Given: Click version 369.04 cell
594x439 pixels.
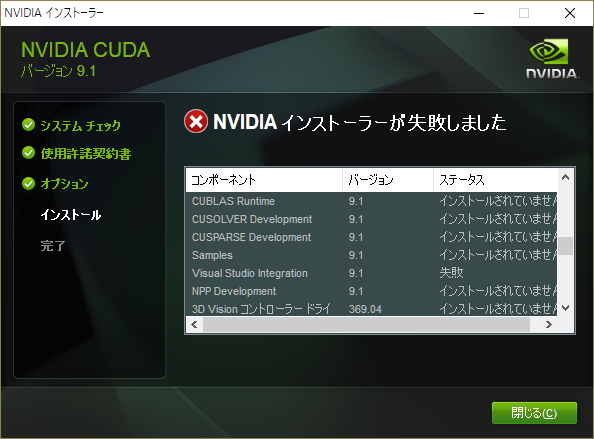Looking at the screenshot, I should coord(365,309).
